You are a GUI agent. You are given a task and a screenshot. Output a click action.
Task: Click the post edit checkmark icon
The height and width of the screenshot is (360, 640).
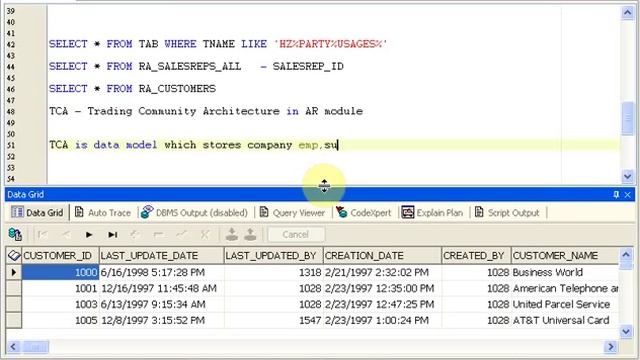182,234
